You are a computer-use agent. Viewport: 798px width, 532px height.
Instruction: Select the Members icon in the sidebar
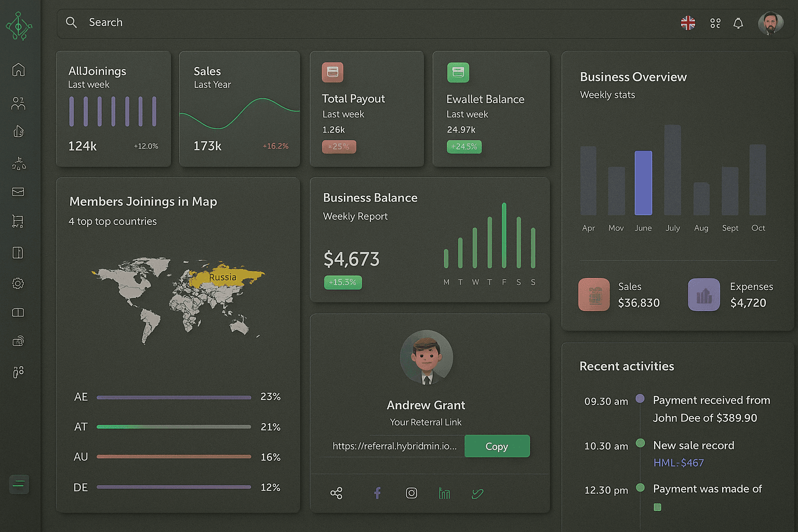pos(18,103)
